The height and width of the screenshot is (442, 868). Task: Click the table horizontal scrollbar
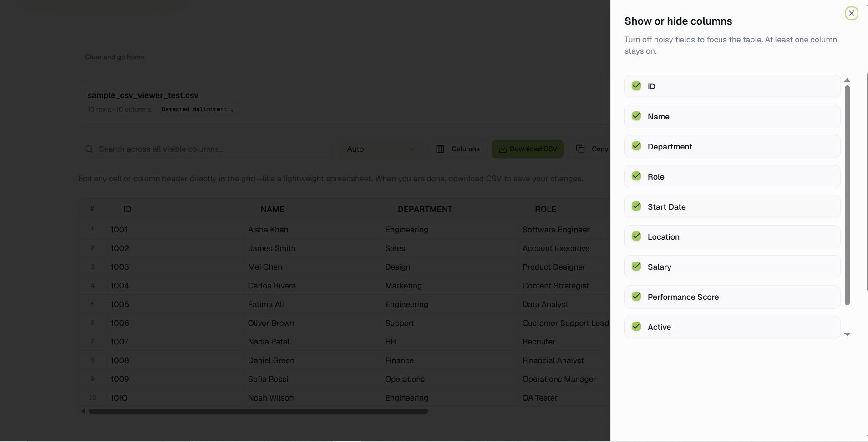tap(258, 411)
